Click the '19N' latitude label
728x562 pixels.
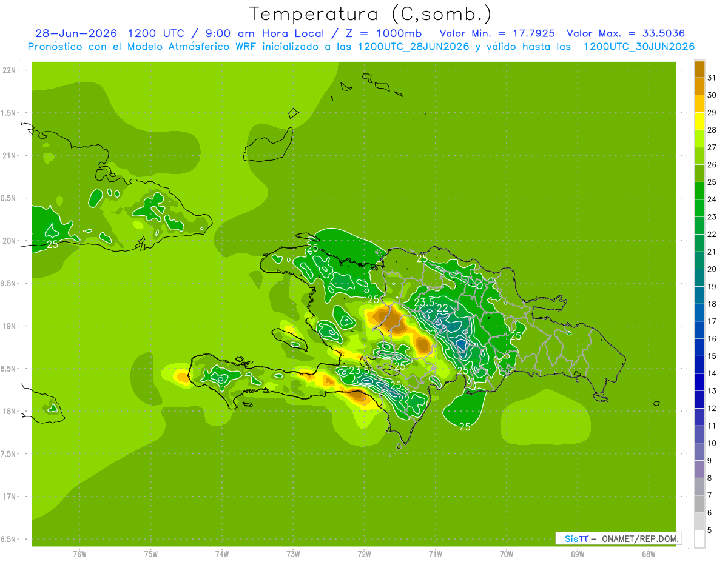click(10, 326)
